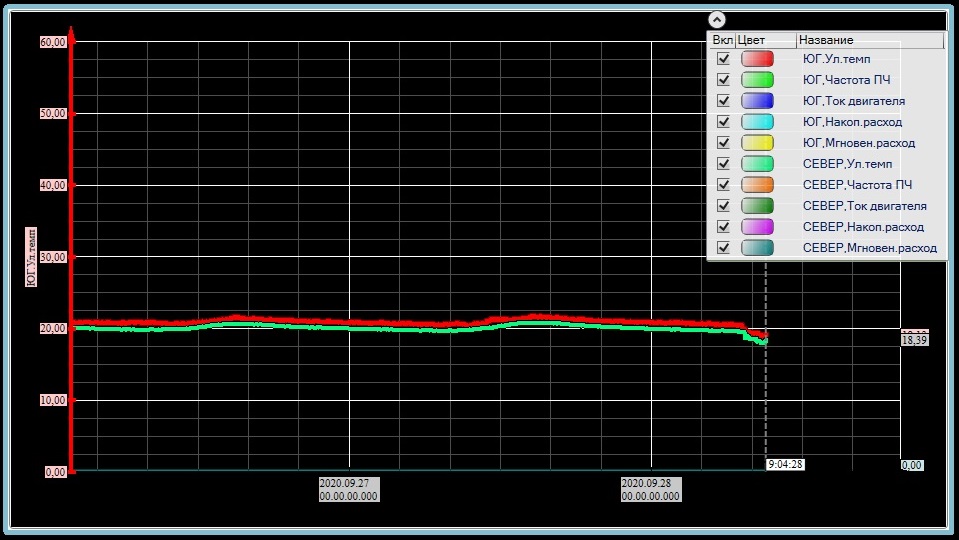Open teal swatch for СЕВЕР,Мгновен.расход

757,247
